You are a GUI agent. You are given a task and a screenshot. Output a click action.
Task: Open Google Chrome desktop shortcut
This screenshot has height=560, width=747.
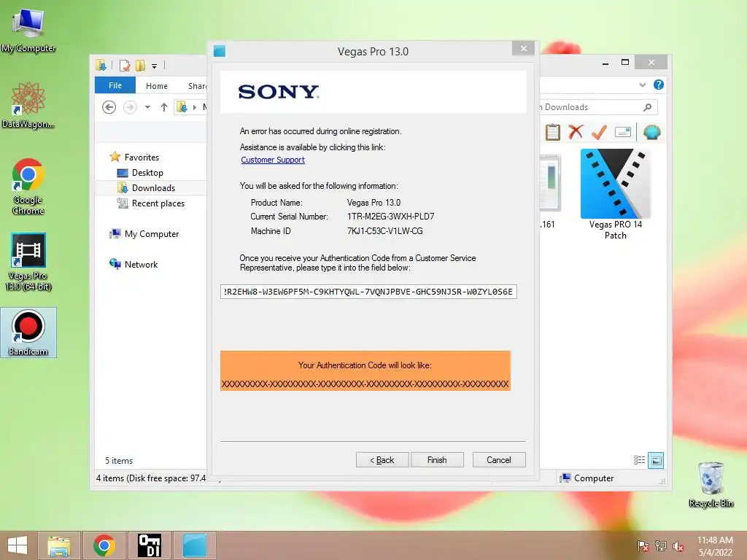28,187
